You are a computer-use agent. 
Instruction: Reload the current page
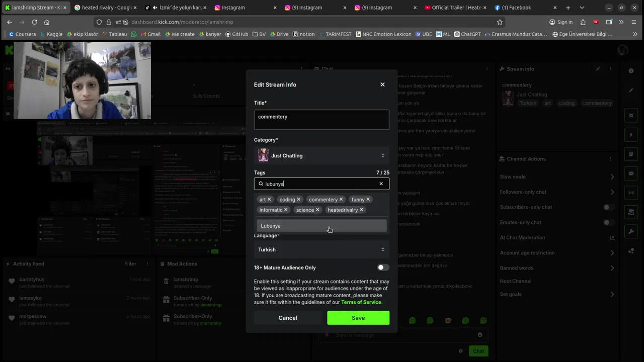pos(34,22)
